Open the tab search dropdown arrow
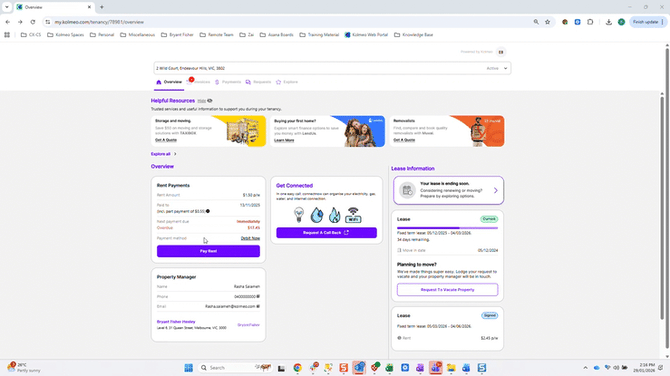This screenshot has width=670, height=376. click(x=7, y=7)
